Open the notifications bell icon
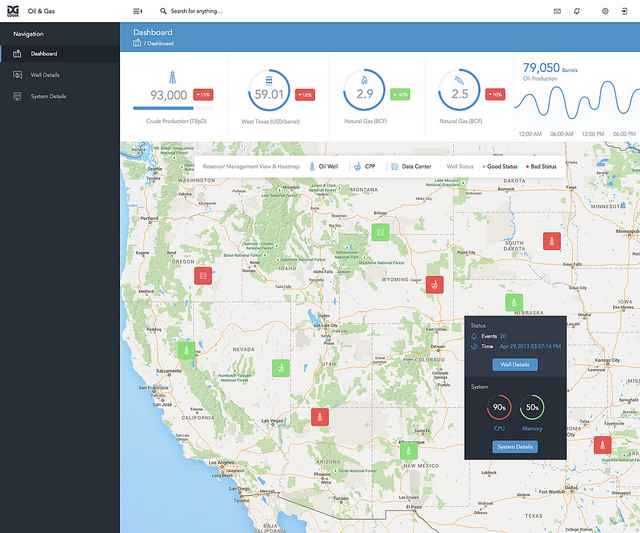The height and width of the screenshot is (533, 640). pos(577,11)
